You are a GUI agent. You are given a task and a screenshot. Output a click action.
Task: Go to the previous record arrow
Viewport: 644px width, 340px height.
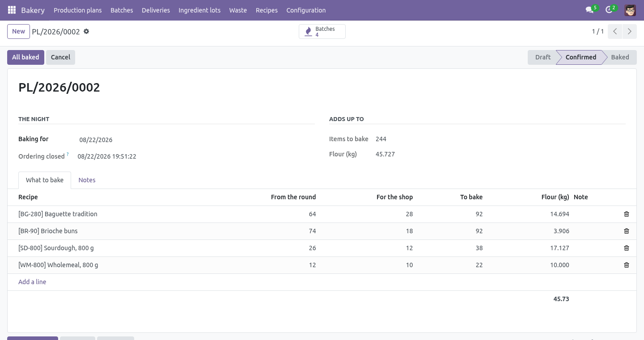point(615,31)
